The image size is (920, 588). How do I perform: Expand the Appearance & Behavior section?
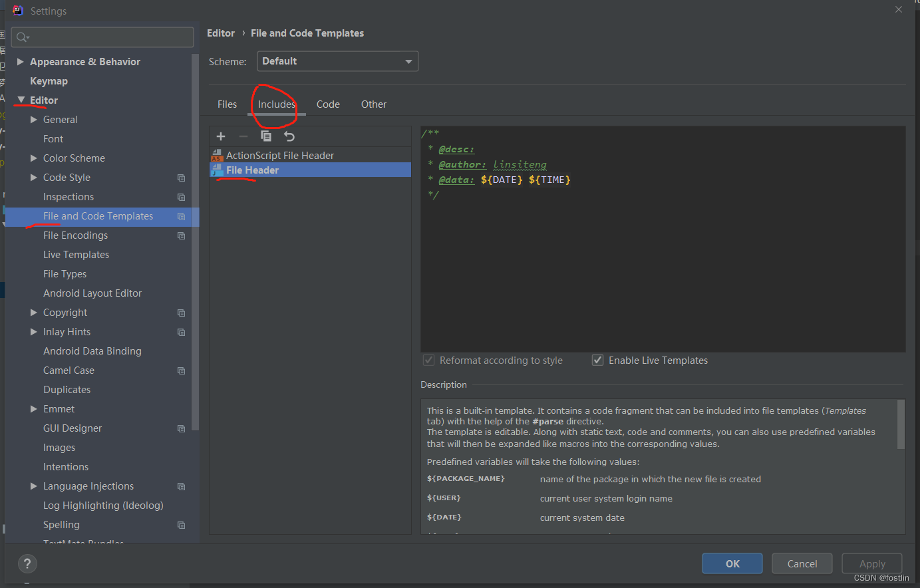pyautogui.click(x=19, y=61)
